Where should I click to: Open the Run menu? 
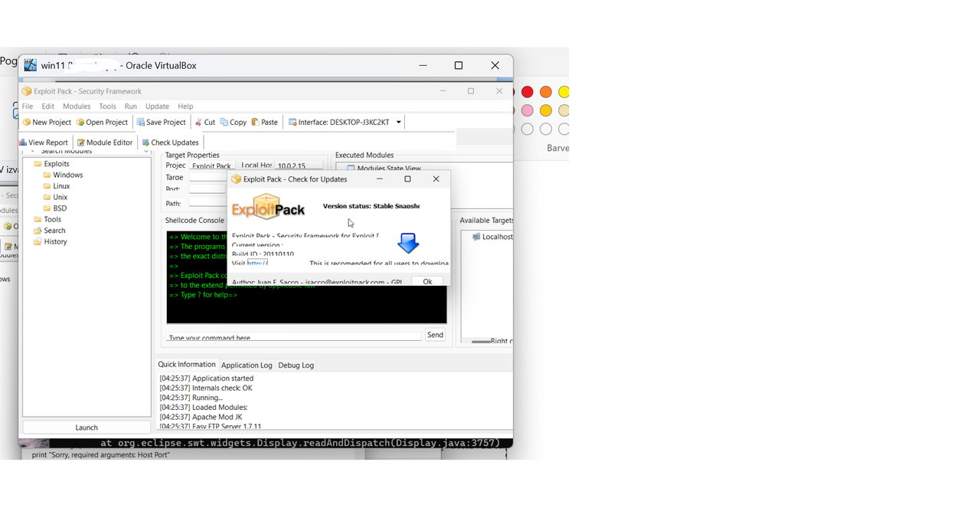131,106
